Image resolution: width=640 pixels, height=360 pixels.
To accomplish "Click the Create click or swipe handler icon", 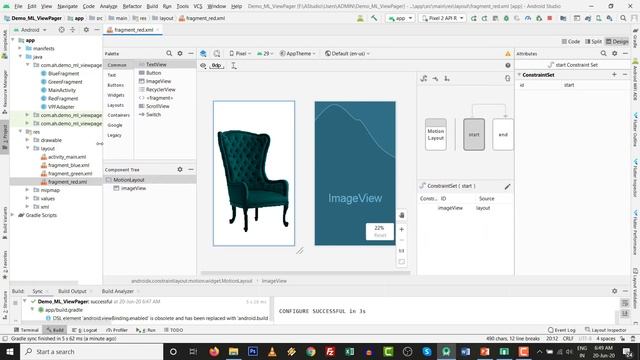I will pos(447,78).
